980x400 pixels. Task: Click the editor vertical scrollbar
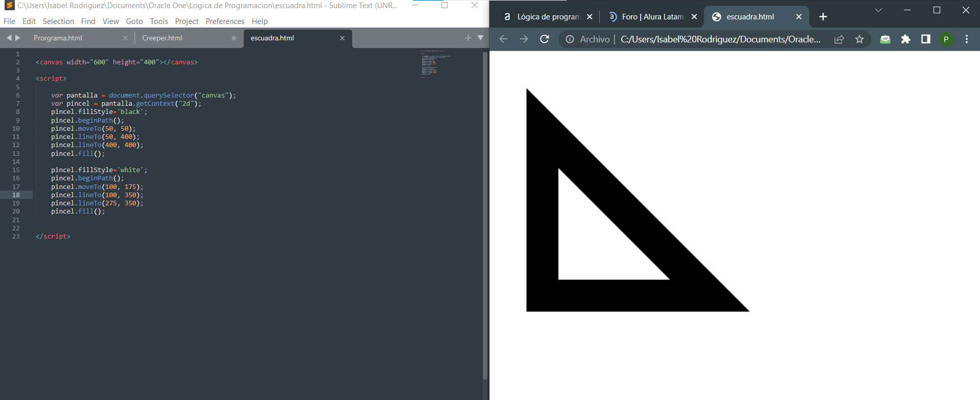coord(485,215)
